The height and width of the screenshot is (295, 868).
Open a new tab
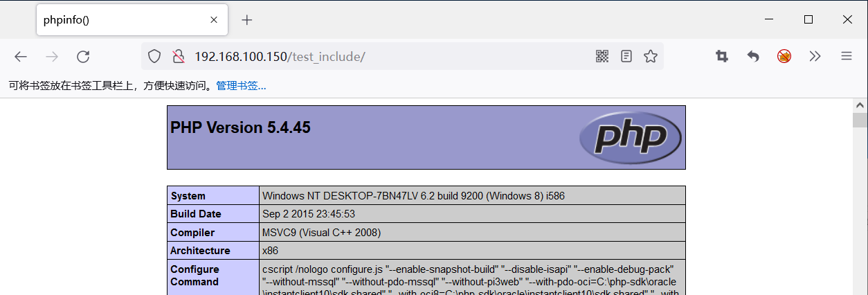click(247, 20)
